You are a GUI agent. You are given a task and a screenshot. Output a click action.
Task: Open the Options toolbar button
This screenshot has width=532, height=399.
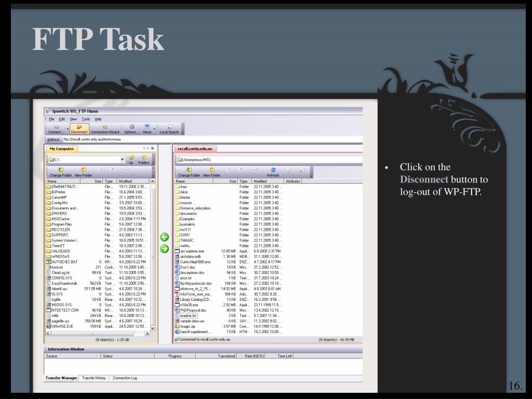tap(131, 129)
